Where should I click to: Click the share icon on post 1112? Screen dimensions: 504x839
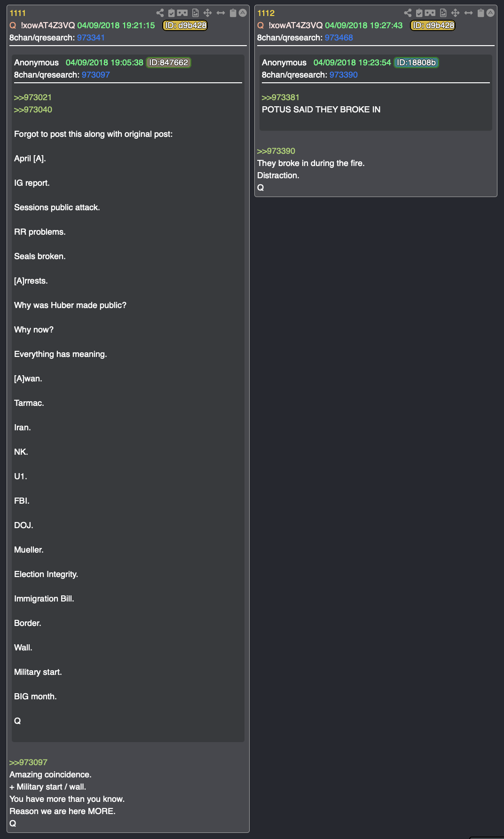408,13
